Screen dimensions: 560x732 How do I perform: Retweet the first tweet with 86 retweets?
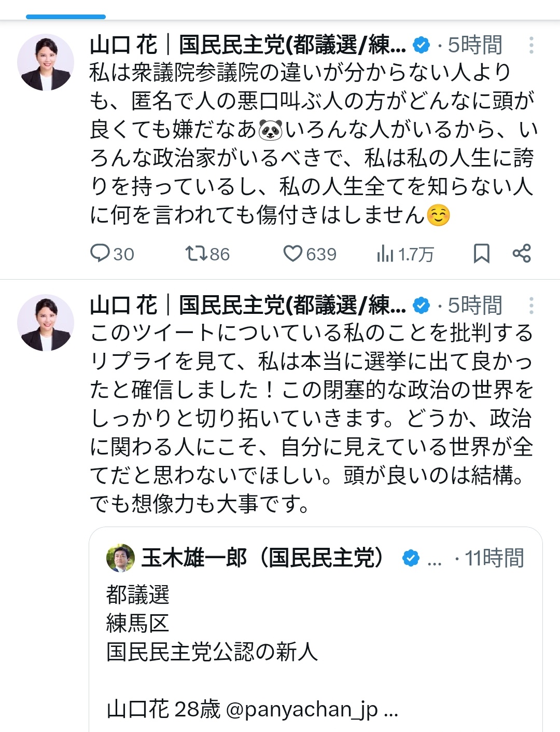[x=207, y=254]
